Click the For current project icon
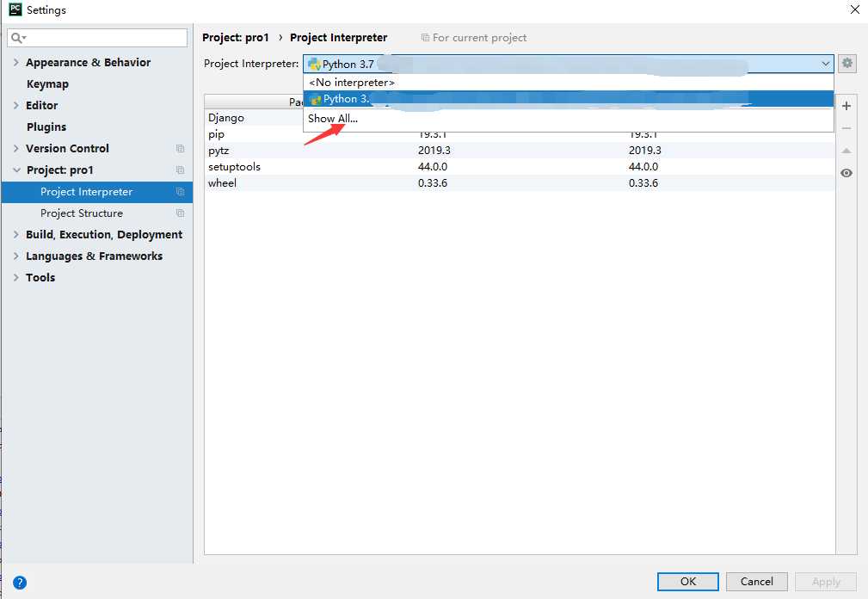 425,38
